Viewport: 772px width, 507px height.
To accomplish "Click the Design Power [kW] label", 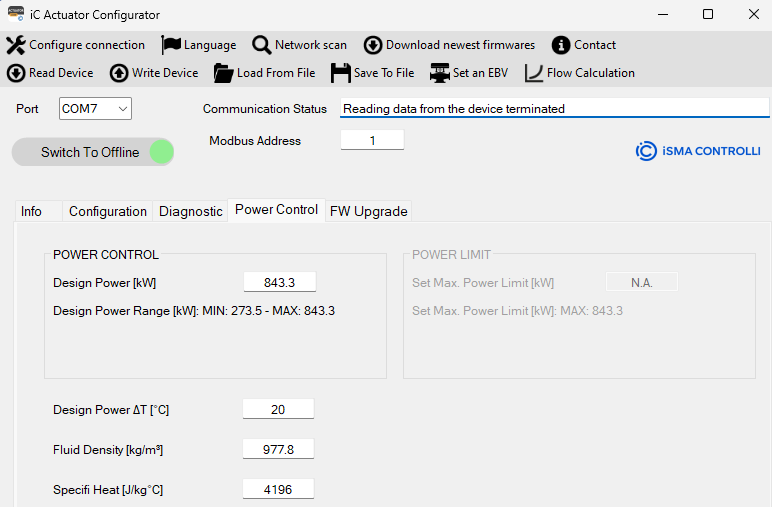I will (104, 283).
